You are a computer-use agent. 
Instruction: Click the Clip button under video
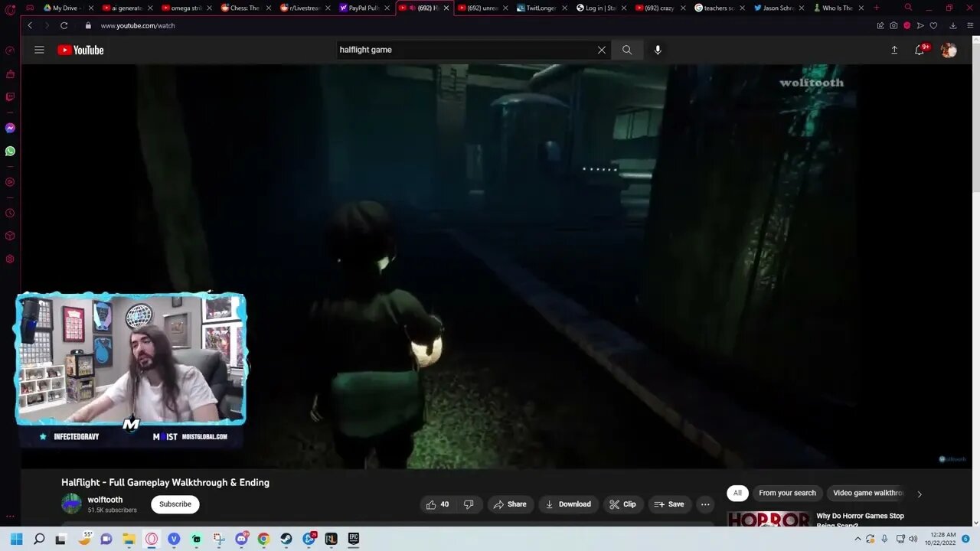[x=622, y=504]
